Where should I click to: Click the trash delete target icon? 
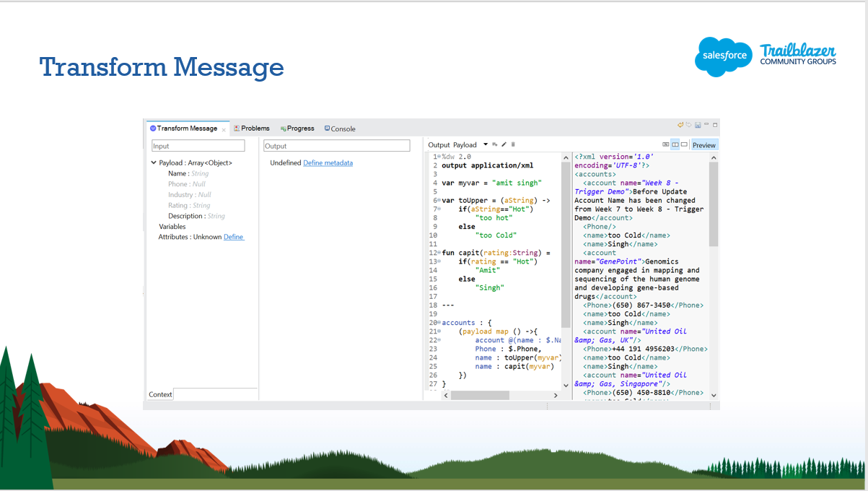513,145
